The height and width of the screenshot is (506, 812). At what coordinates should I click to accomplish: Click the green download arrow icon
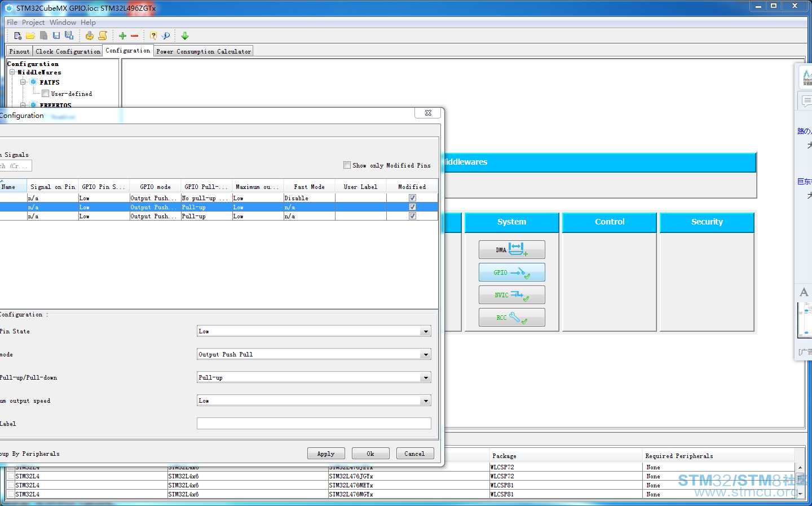point(185,36)
